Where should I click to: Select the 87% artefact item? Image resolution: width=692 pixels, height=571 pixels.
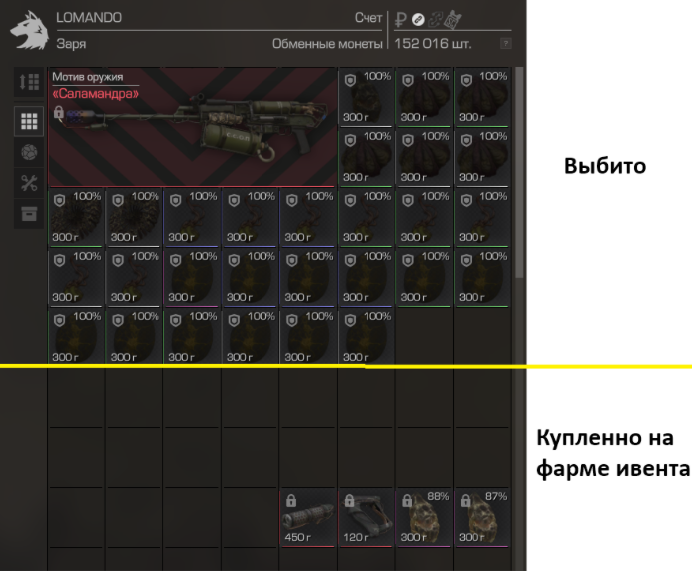(482, 518)
